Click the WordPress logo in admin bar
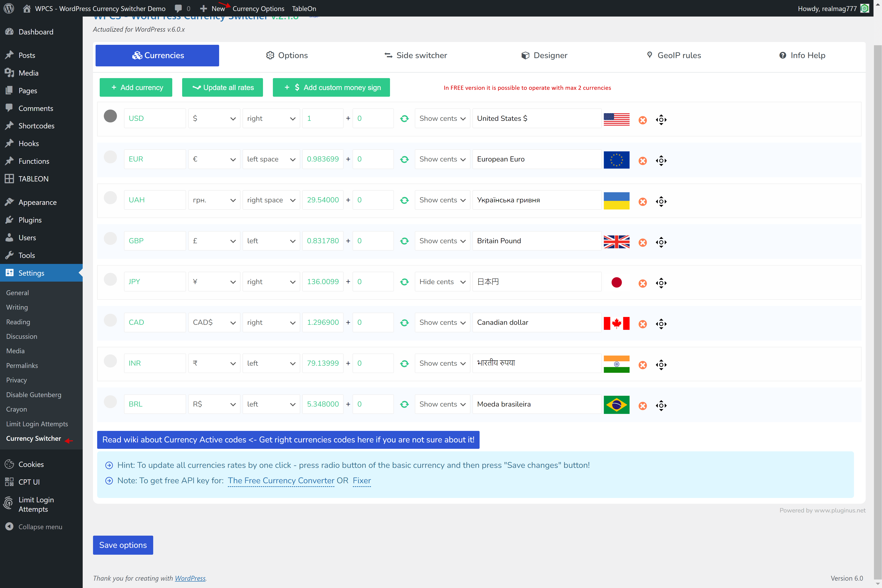This screenshot has height=588, width=882. pyautogui.click(x=9, y=8)
